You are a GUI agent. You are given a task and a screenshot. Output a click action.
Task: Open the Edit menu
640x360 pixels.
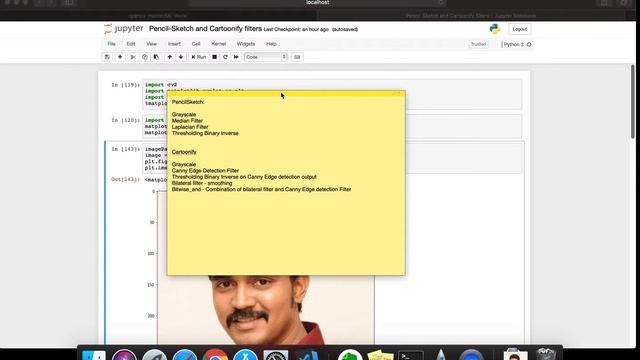click(131, 44)
